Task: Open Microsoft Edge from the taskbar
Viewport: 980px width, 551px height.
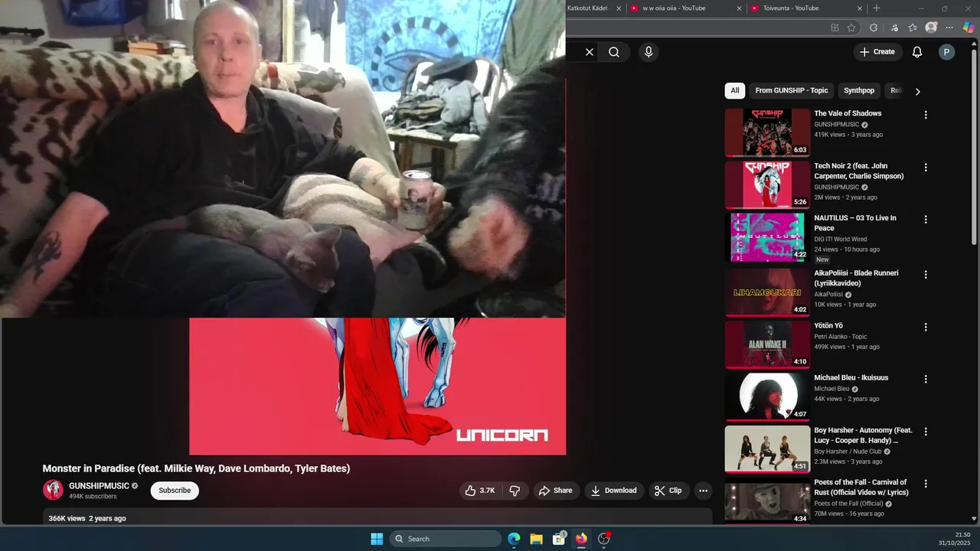Action: [514, 539]
